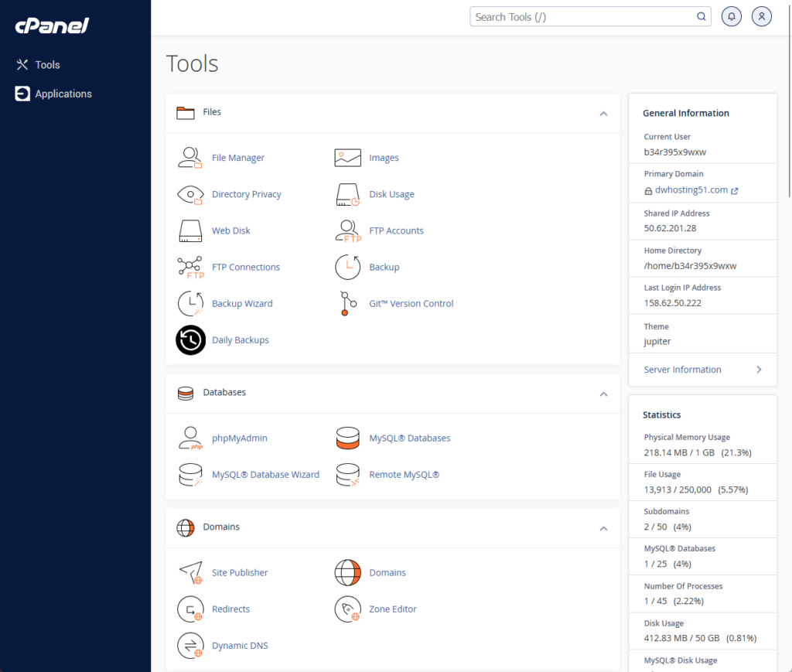Image resolution: width=792 pixels, height=672 pixels.
Task: Open the Directory Privacy link
Action: click(247, 194)
